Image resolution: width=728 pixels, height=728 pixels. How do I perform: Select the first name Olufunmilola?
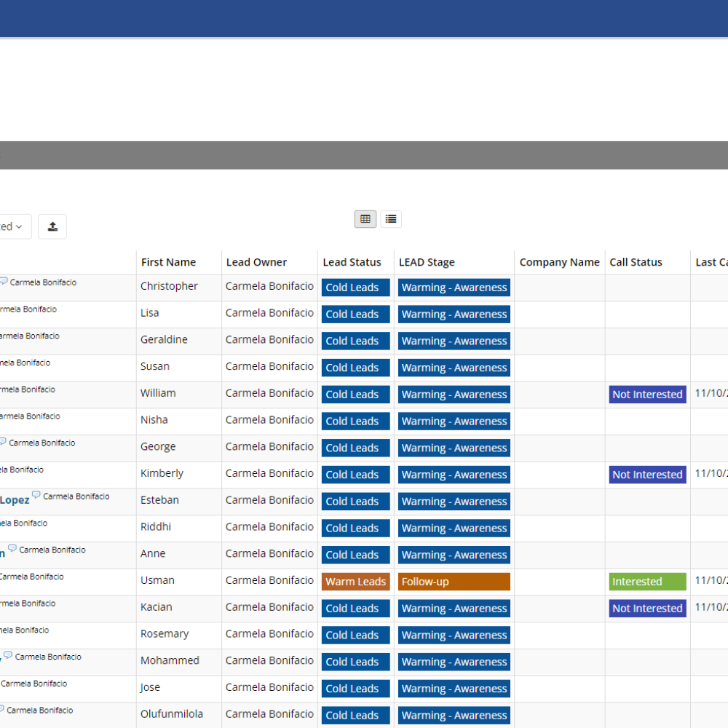(172, 714)
